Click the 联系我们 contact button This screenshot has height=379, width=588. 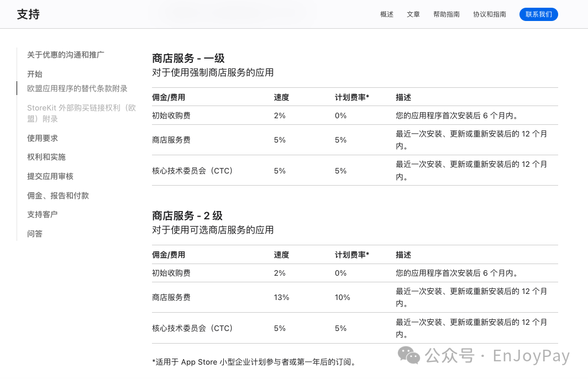[x=538, y=14]
